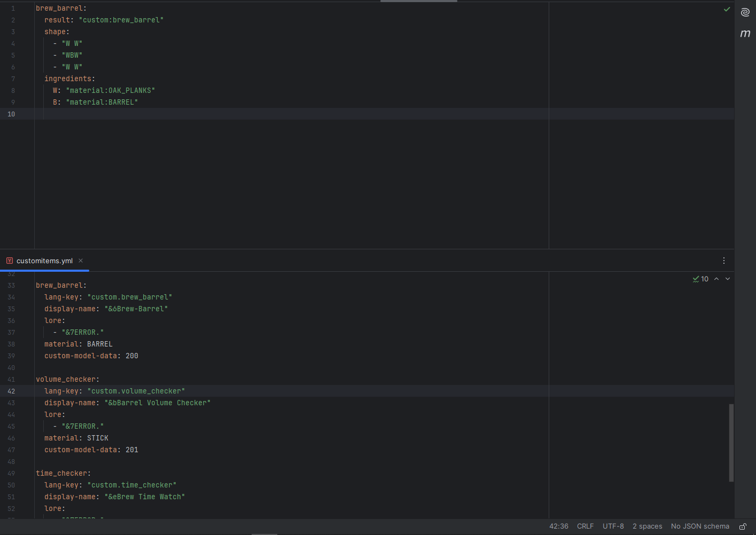
Task: Open the line separator CRLF selector
Action: (x=585, y=526)
